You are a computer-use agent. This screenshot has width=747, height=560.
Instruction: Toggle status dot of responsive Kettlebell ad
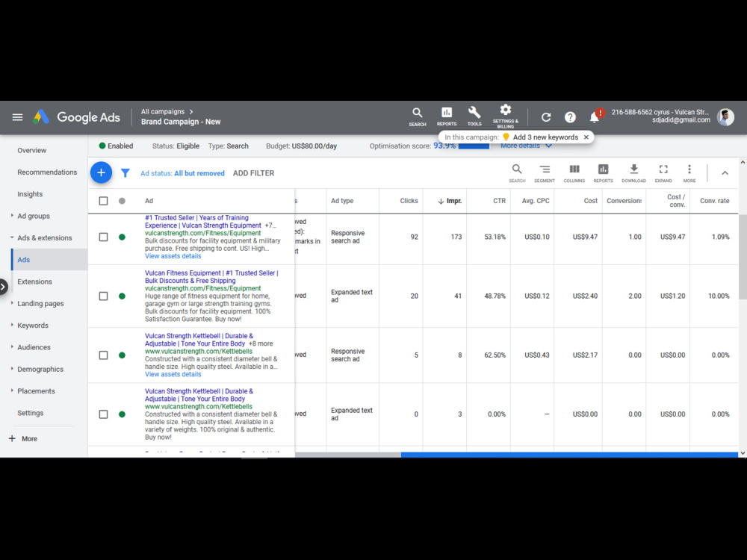click(122, 355)
